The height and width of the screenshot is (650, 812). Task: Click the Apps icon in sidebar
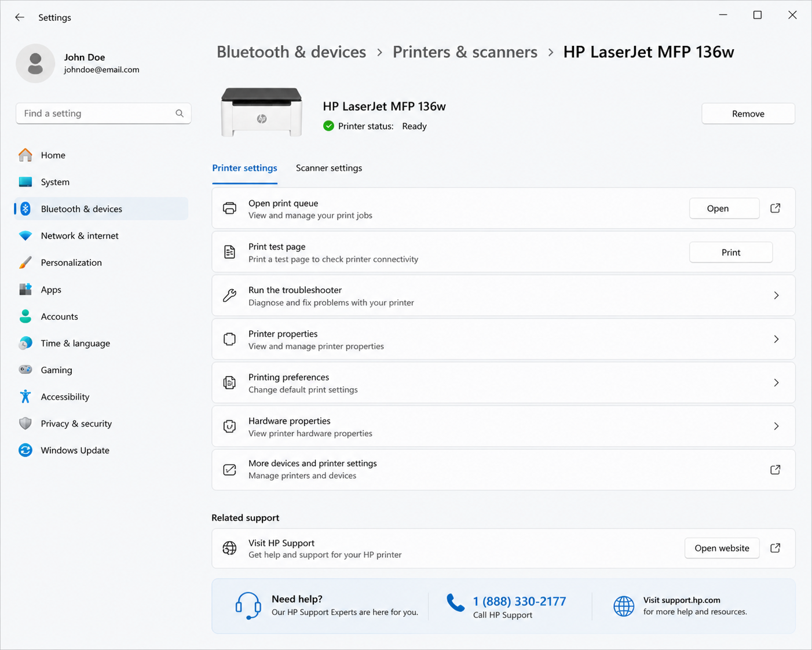click(25, 289)
